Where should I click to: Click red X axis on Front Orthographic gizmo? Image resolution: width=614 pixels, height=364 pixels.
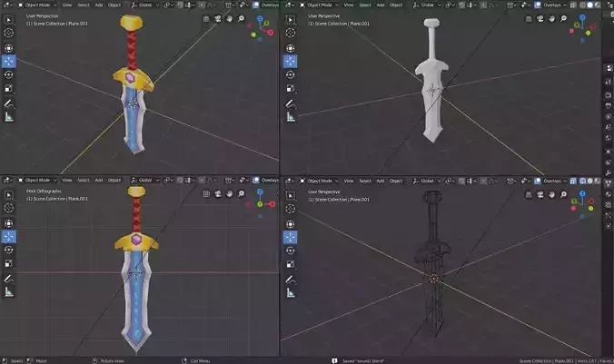(x=272, y=204)
